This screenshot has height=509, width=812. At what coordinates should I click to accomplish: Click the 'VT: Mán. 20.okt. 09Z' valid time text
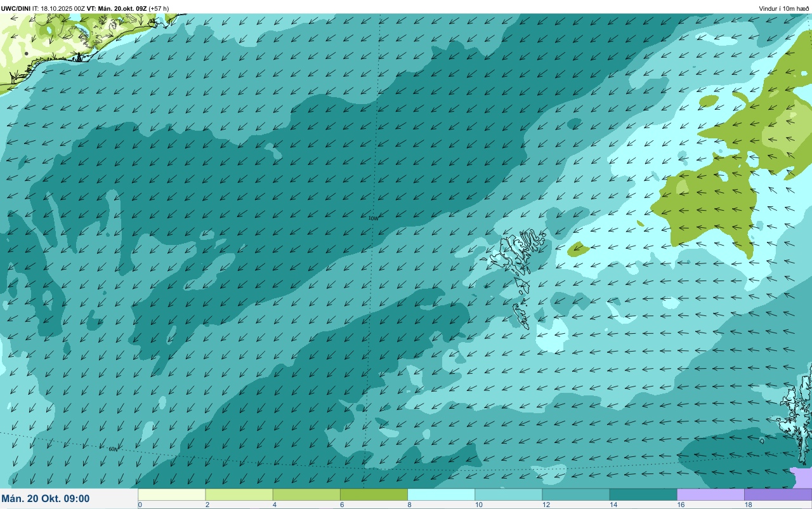point(117,8)
